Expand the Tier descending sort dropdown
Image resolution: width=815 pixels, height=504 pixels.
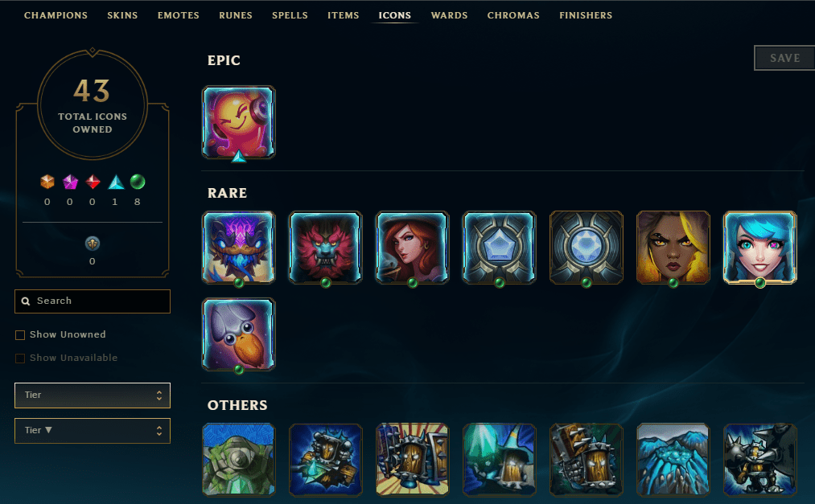point(93,431)
